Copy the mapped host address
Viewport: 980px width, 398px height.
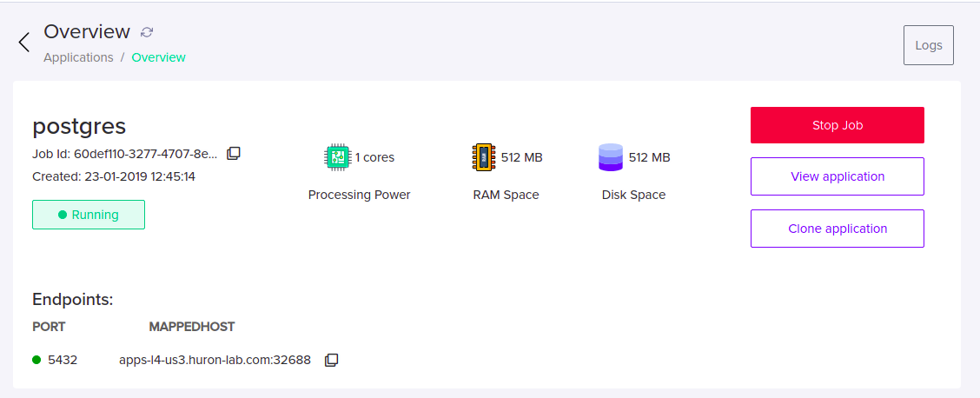pyautogui.click(x=331, y=360)
